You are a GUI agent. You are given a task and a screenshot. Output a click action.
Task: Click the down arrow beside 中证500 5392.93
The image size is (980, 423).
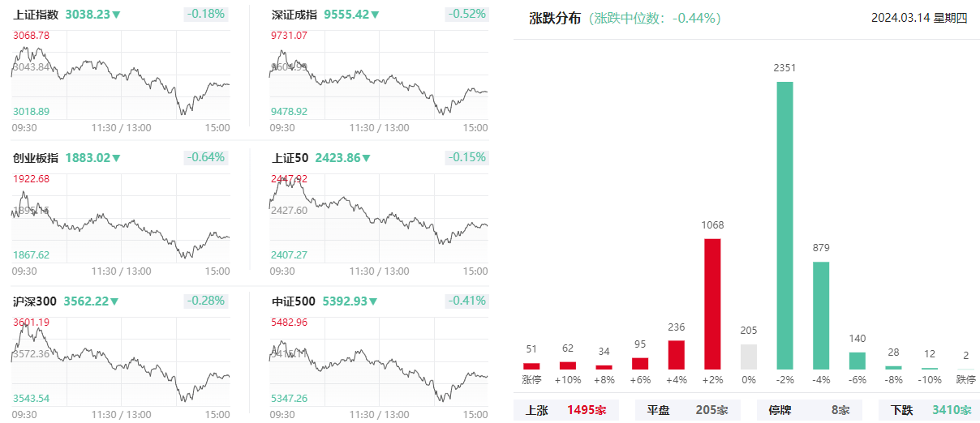coord(373,302)
